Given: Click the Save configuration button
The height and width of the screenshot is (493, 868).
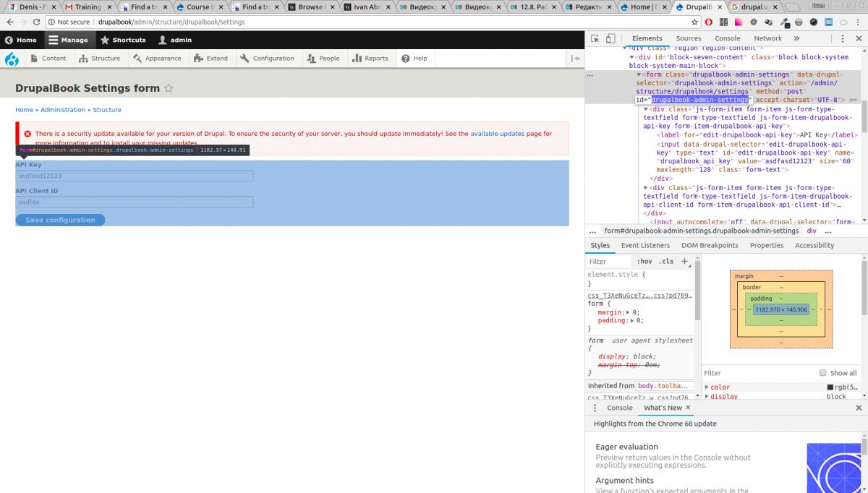Looking at the screenshot, I should [60, 220].
